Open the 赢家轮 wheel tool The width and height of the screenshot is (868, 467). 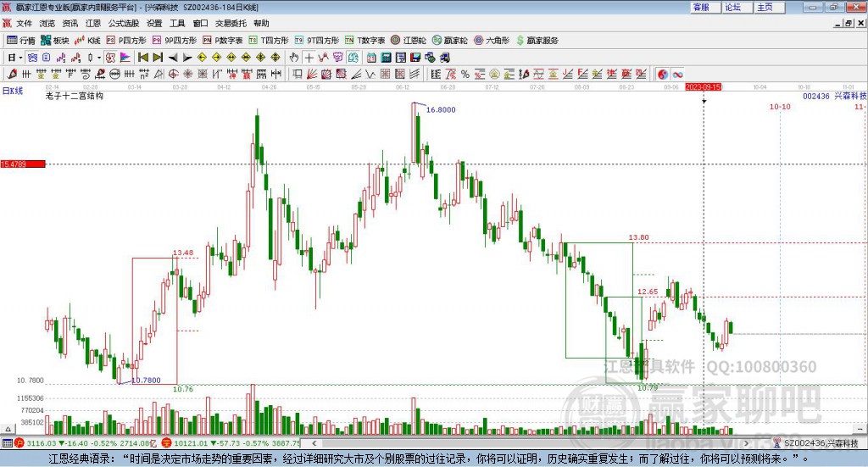[449, 41]
